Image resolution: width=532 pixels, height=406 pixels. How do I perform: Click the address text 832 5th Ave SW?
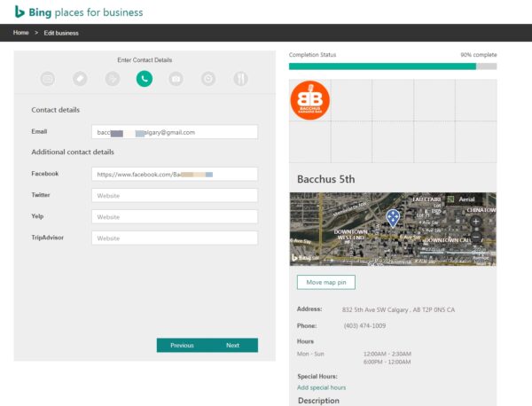[x=398, y=309]
